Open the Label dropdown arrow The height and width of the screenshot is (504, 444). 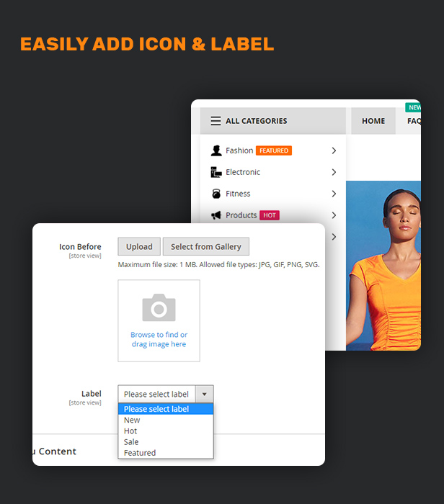(x=204, y=394)
